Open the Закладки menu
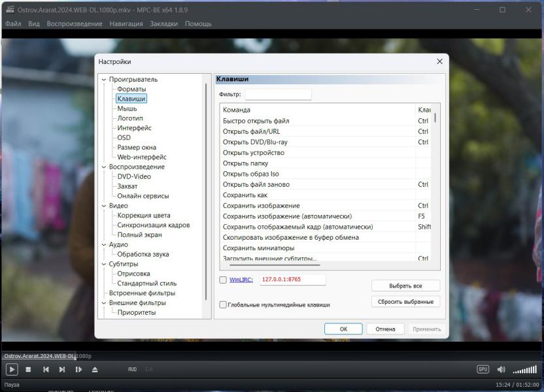Viewport: 544px width, 392px height. [x=163, y=24]
